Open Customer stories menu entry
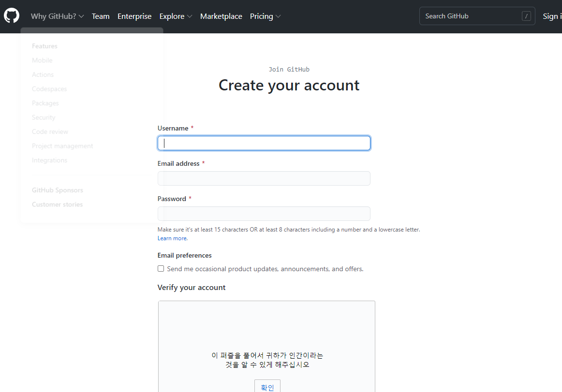 coord(58,204)
